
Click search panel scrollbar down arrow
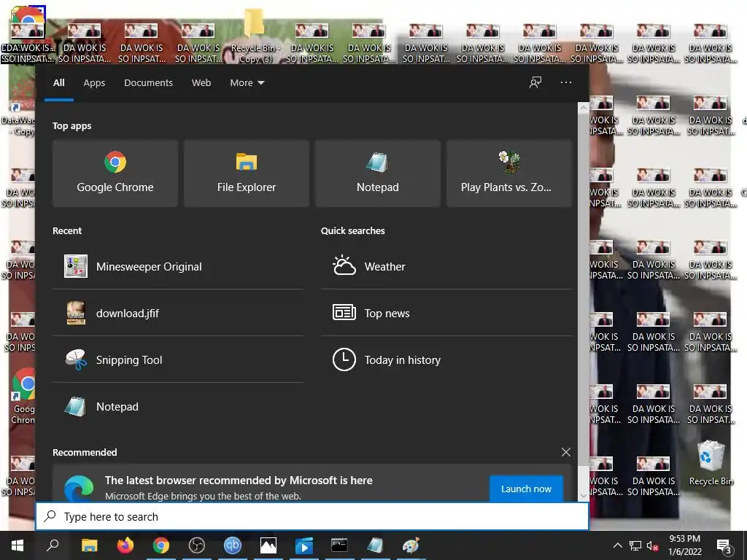click(x=583, y=495)
